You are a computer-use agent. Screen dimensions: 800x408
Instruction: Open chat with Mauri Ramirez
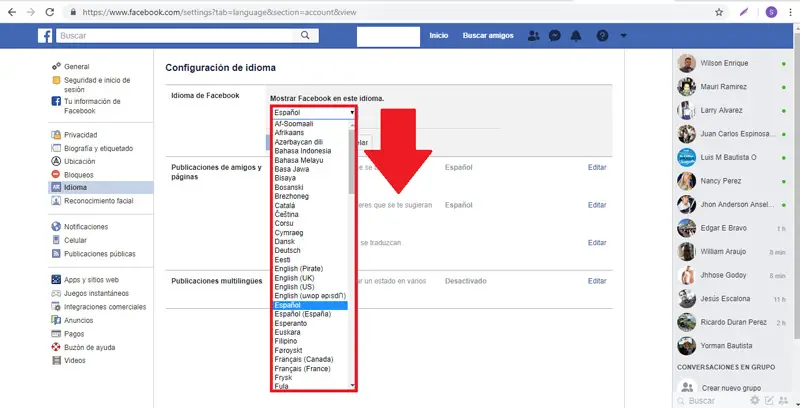tap(733, 87)
